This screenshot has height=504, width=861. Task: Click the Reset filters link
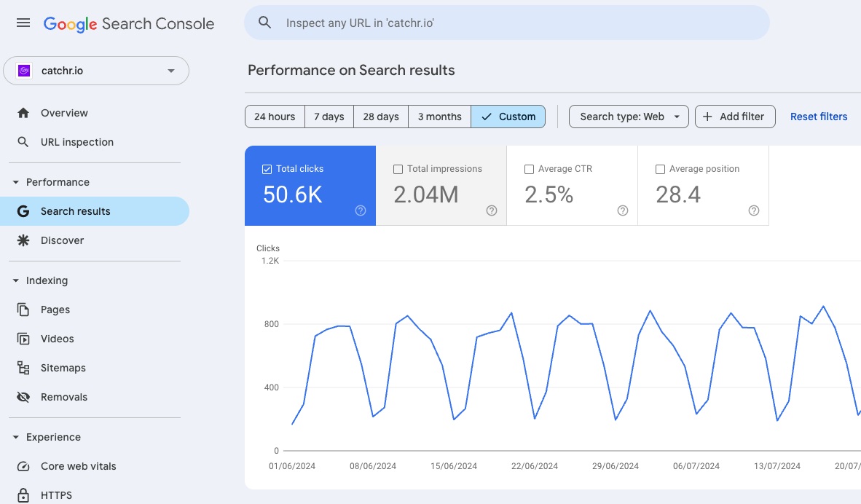coord(819,117)
